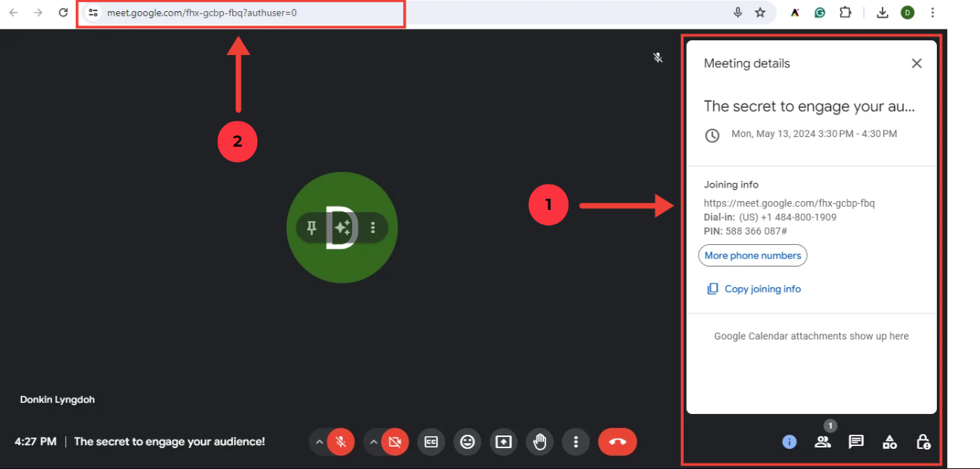
Task: Expand video settings arrow beside camera
Action: coord(373,441)
